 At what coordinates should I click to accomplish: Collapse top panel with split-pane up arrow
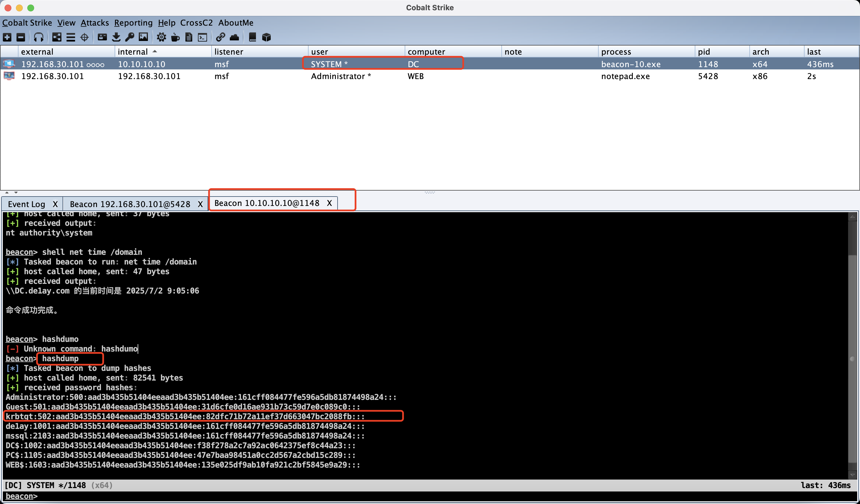coord(7,193)
